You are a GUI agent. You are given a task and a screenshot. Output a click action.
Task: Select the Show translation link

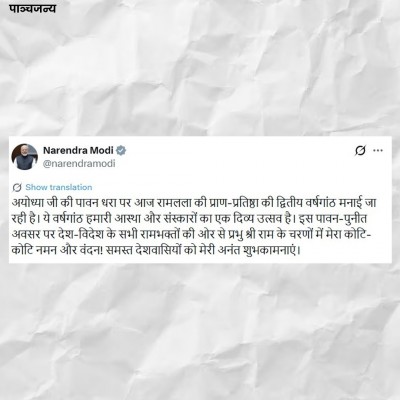click(59, 187)
